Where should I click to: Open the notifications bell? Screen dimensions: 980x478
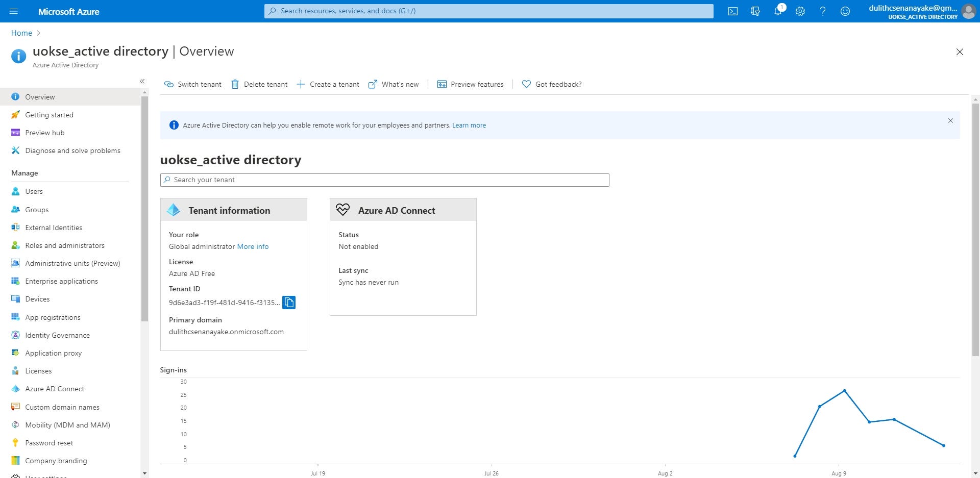pos(778,11)
